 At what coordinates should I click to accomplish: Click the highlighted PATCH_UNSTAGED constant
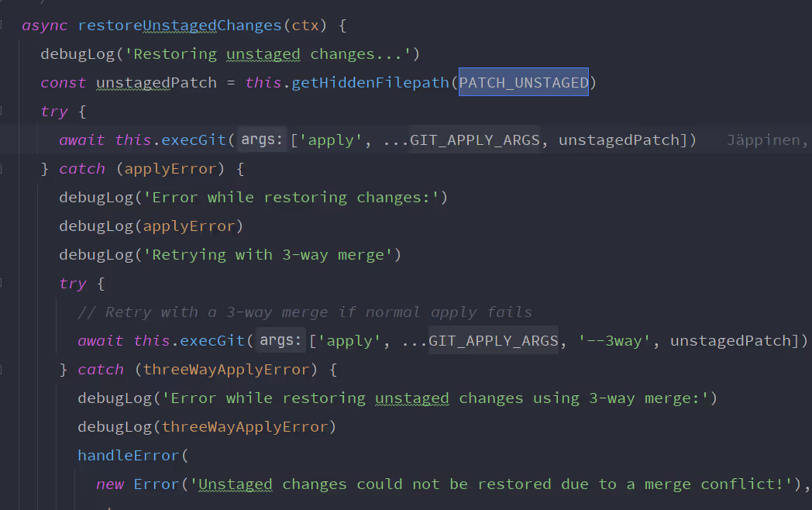click(x=524, y=82)
